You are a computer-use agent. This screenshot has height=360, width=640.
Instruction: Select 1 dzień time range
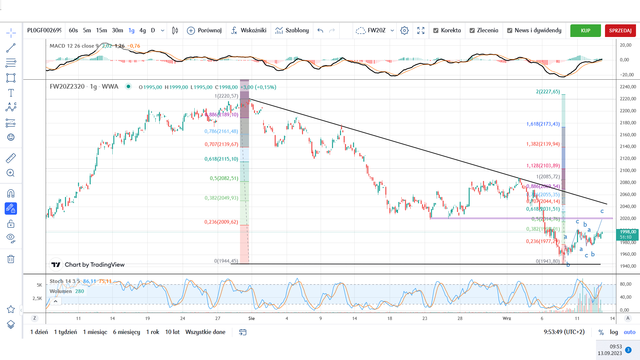pos(39,332)
